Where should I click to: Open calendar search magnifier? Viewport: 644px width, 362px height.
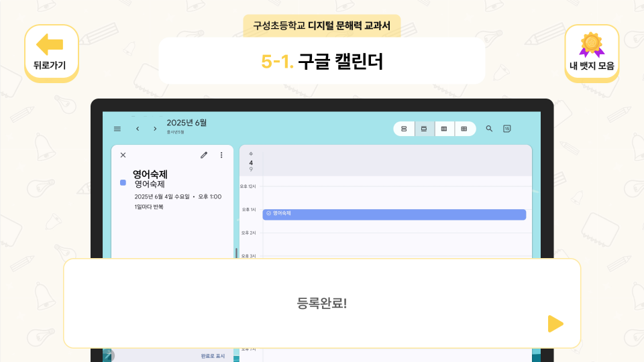click(489, 129)
